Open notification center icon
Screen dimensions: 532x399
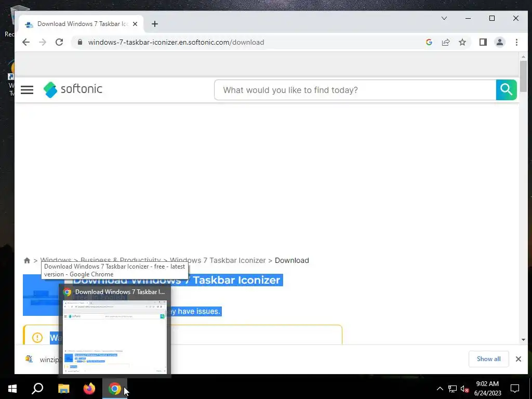[x=515, y=389]
